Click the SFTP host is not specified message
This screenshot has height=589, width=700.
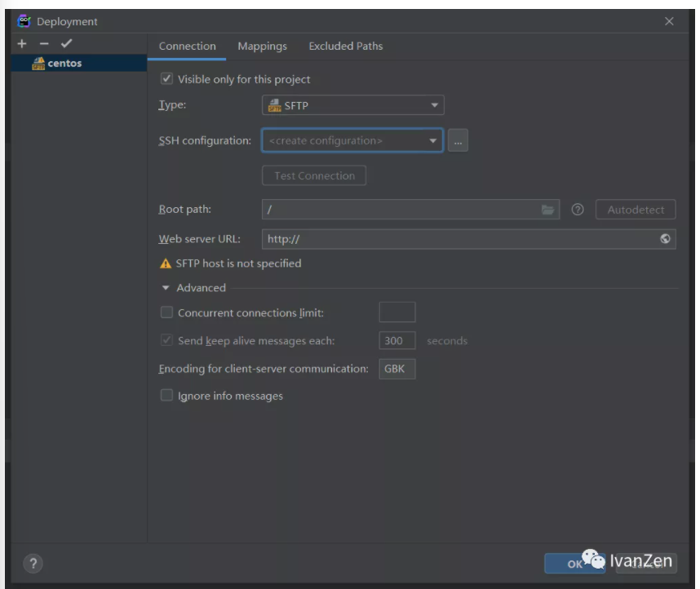click(238, 263)
